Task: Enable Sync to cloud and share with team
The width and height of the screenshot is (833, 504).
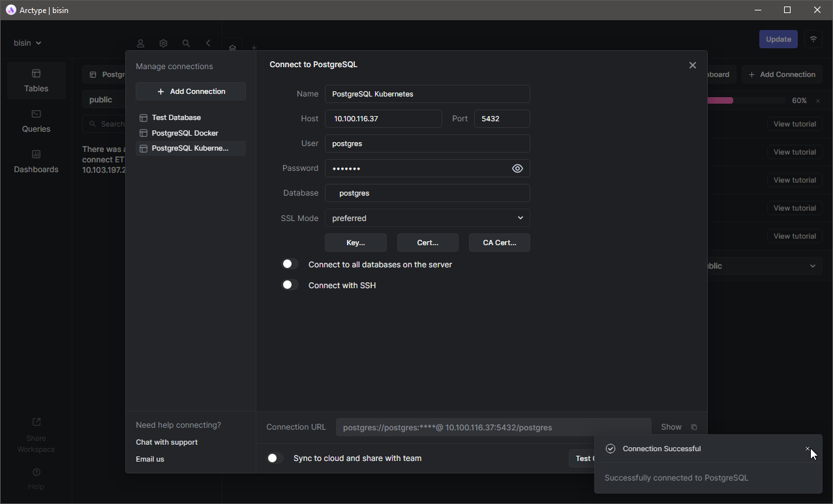Action: pyautogui.click(x=273, y=458)
